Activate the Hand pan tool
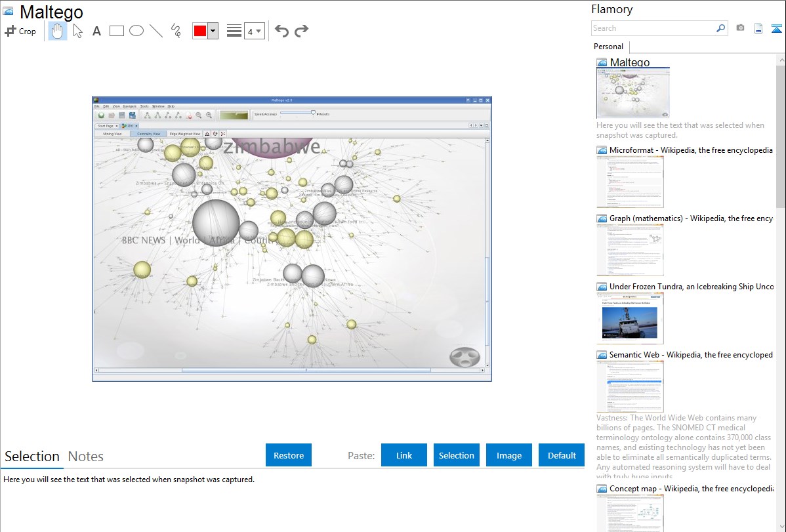Image resolution: width=786 pixels, height=532 pixels. [x=57, y=31]
